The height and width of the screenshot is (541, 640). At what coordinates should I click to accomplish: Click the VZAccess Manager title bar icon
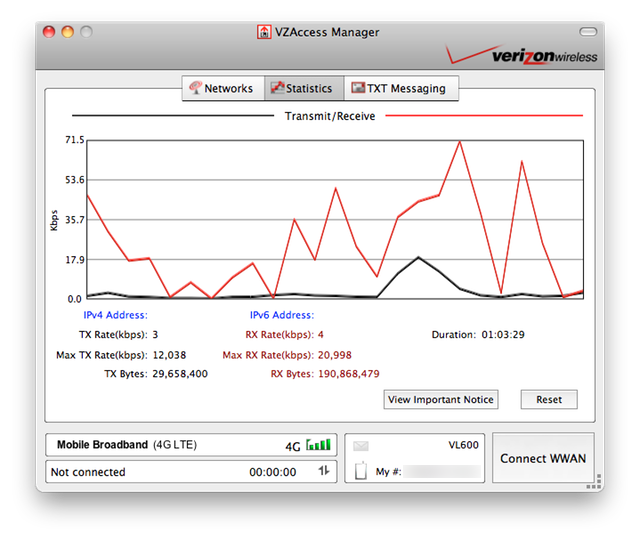(x=264, y=32)
